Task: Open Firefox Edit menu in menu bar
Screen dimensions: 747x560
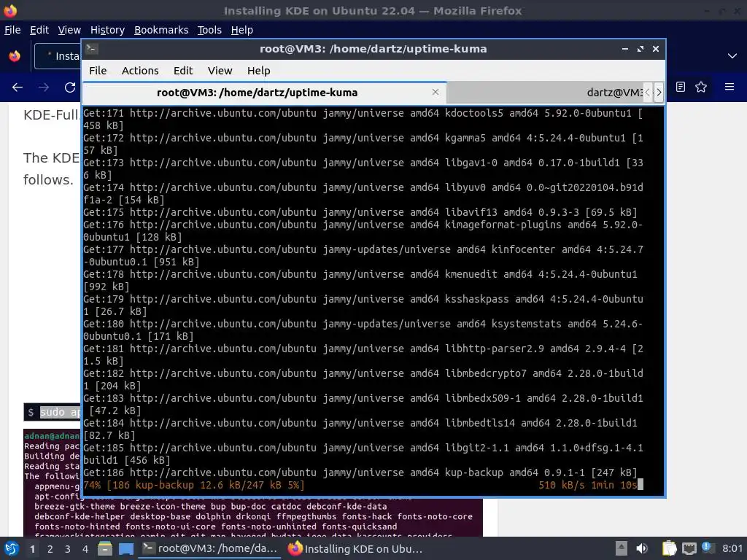Action: (x=39, y=30)
